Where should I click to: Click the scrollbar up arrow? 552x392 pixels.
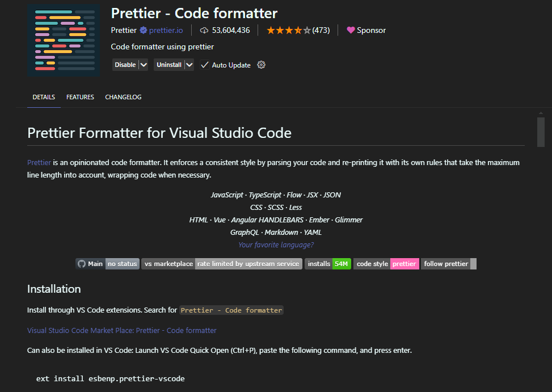(x=541, y=113)
